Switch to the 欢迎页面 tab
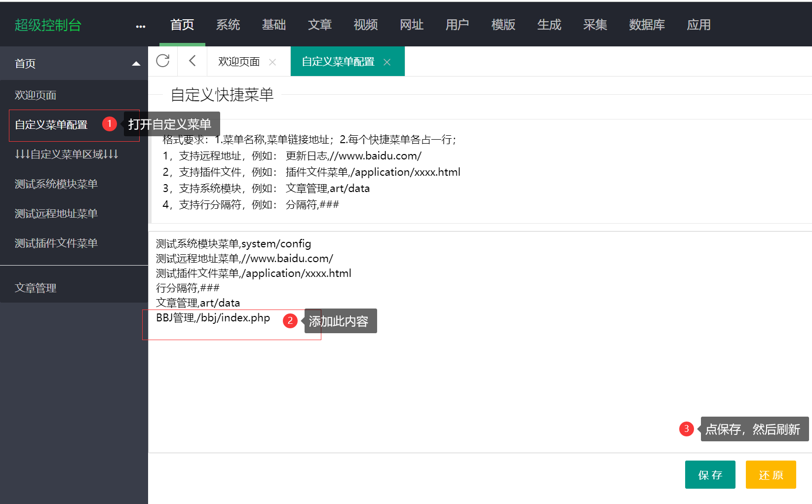The height and width of the screenshot is (504, 812). 238,61
